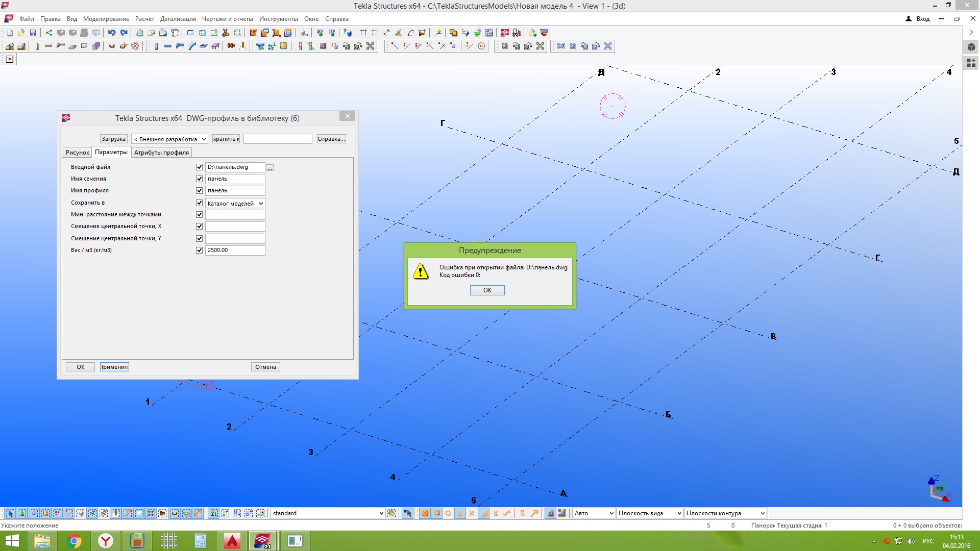Click the New model icon
This screenshot has width=980, height=551.
(10, 33)
